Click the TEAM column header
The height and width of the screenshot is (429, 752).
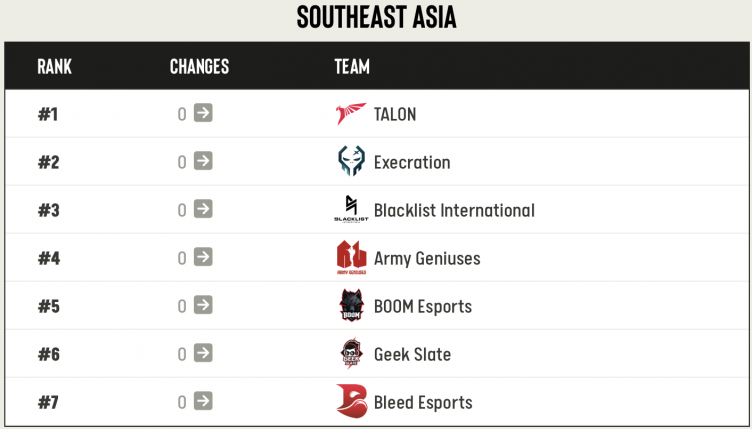click(352, 67)
